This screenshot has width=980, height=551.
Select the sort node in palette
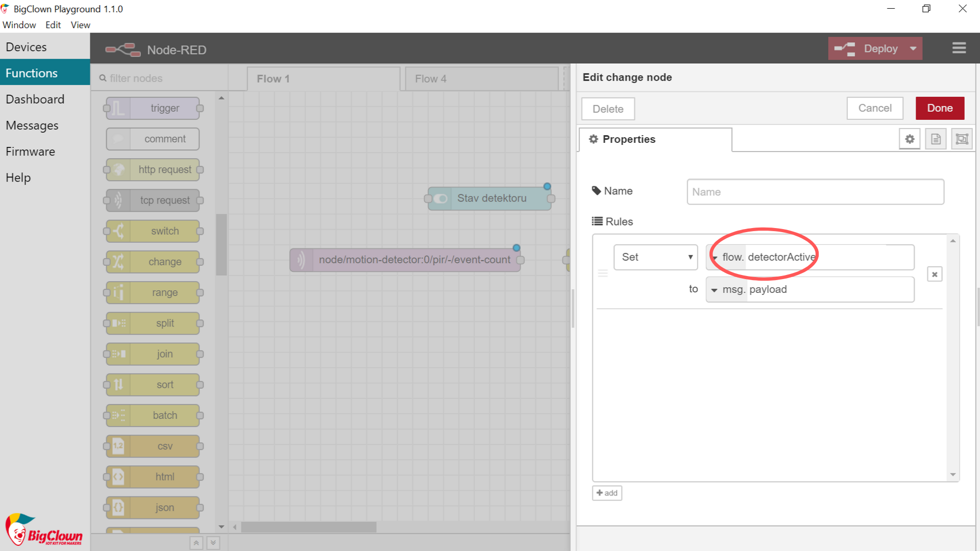153,385
